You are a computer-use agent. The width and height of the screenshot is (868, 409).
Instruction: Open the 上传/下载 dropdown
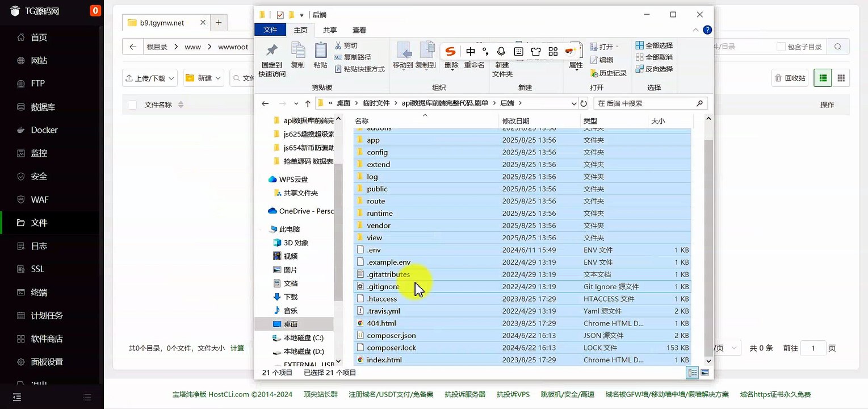click(150, 78)
